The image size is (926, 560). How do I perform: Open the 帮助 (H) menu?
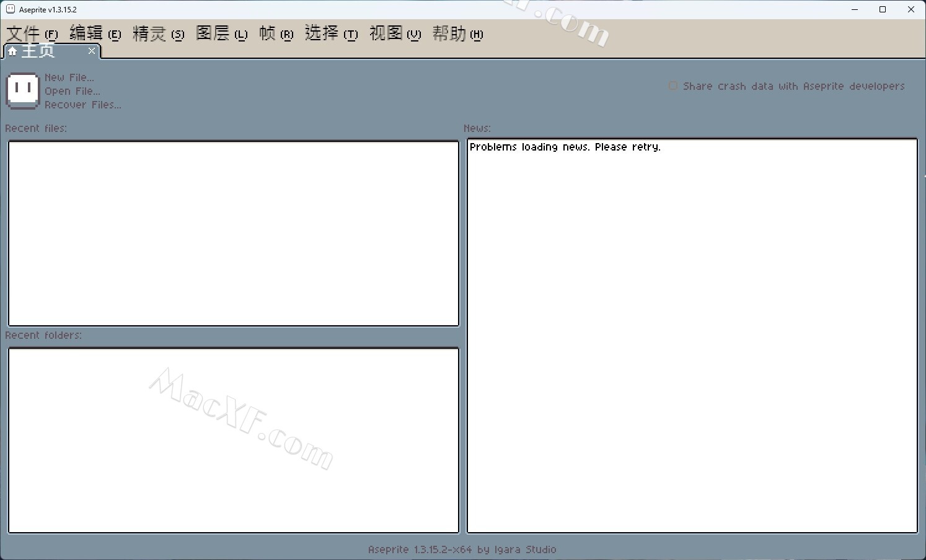click(x=458, y=33)
